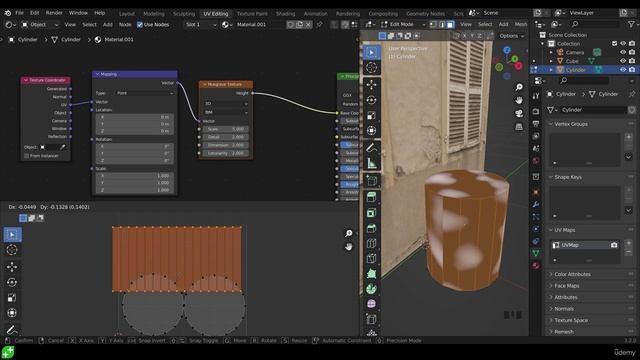Adjust Musgrave Scale 5.000 field

pos(226,129)
